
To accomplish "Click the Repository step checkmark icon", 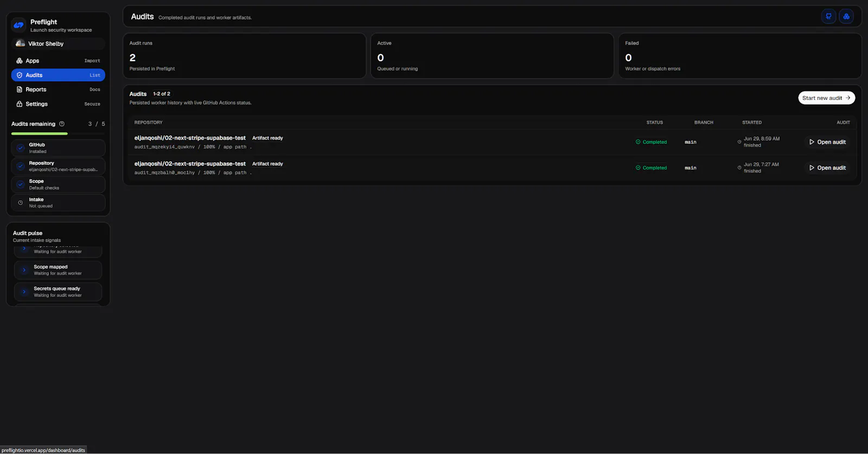I will [x=21, y=166].
